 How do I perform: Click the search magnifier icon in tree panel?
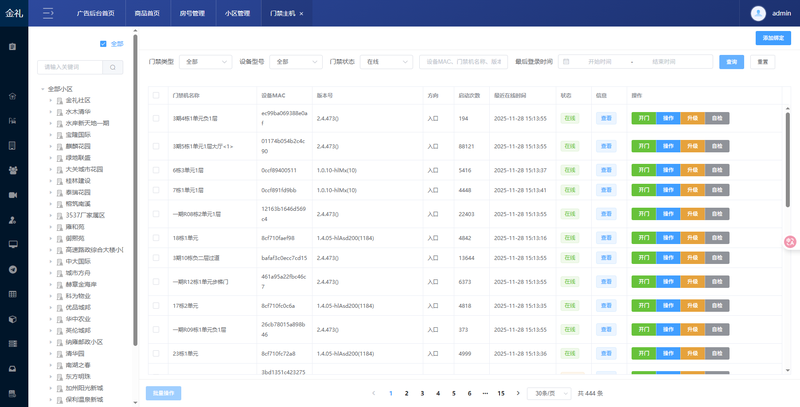pyautogui.click(x=114, y=67)
